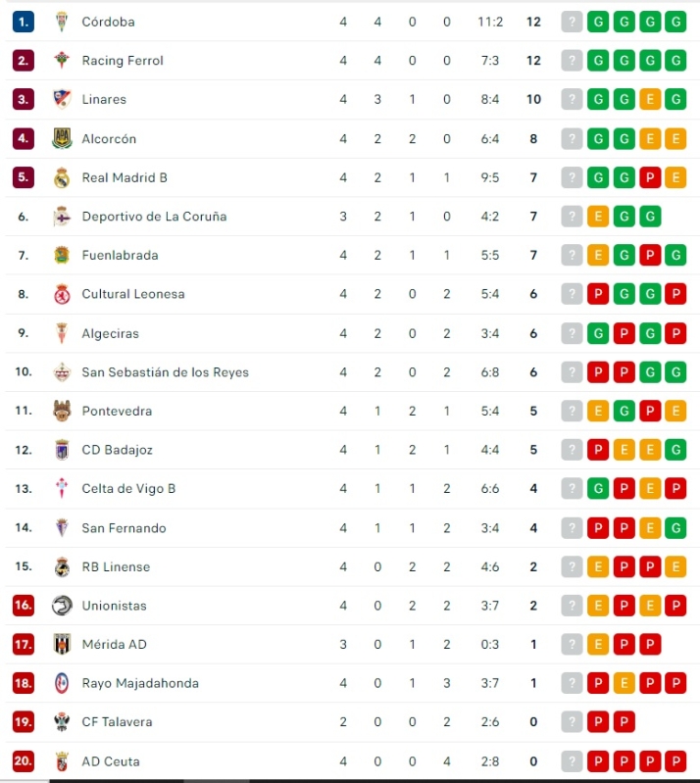Click Linares' orange E result badge

click(649, 100)
